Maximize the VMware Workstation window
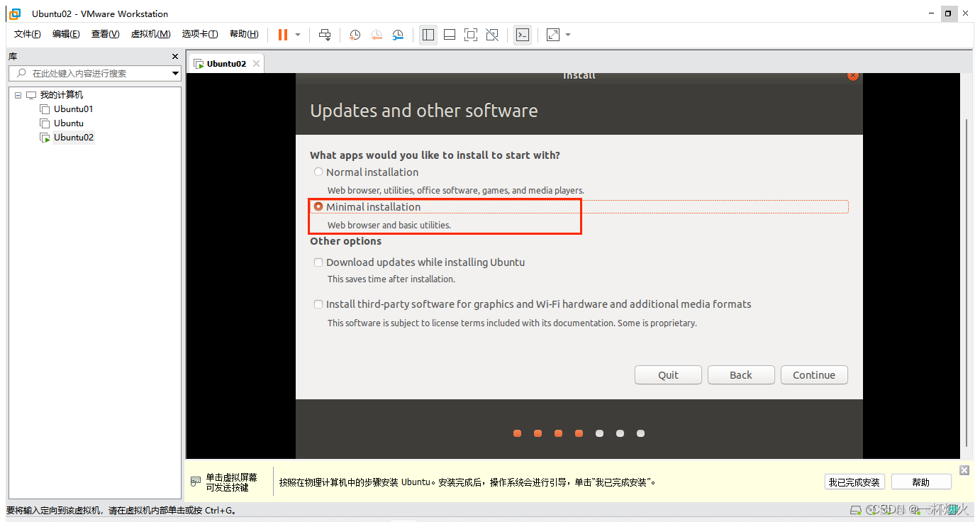Image resolution: width=980 pixels, height=522 pixels. point(948,13)
